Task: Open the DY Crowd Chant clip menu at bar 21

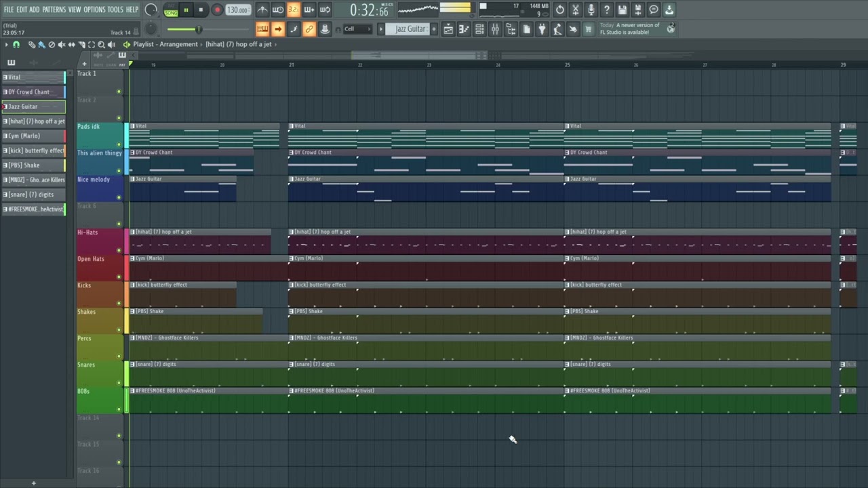Action: [291, 152]
